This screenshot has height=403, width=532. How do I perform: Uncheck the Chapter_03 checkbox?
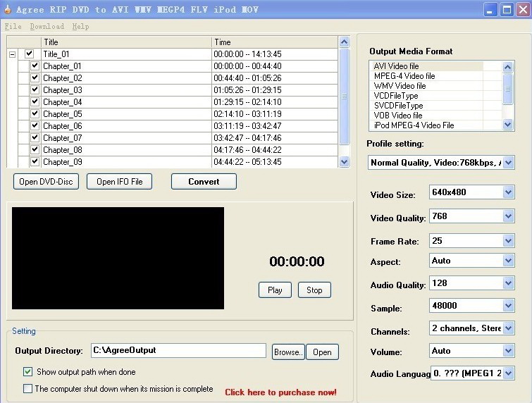point(35,90)
